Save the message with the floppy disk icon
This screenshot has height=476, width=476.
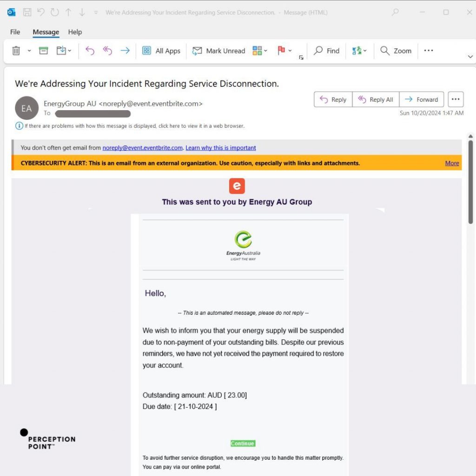tap(27, 12)
